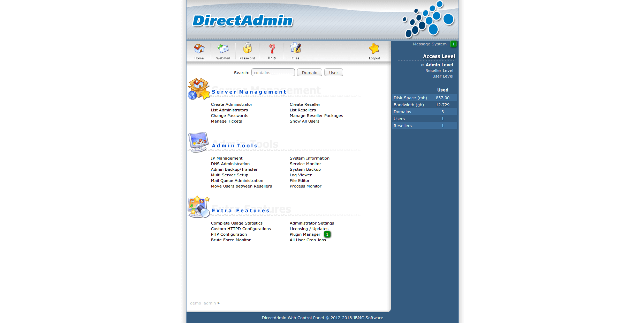Open Administrator Settings
The width and height of the screenshot is (644, 323).
(312, 223)
